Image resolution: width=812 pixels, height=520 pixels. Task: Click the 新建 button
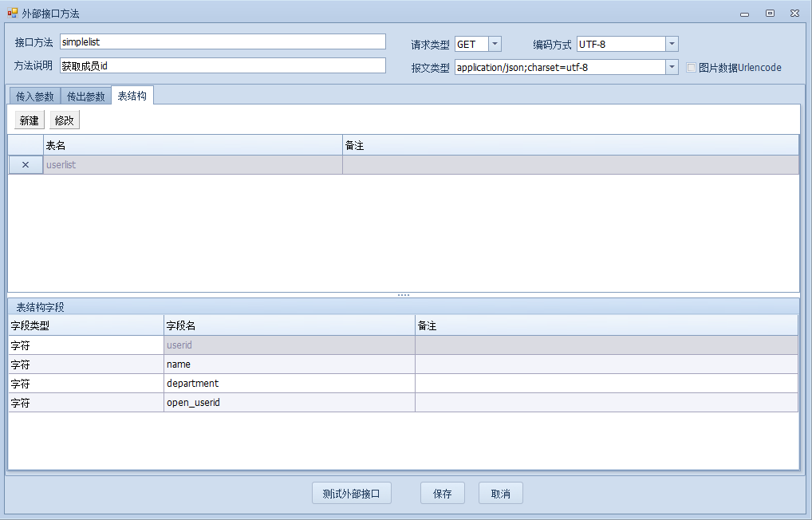pyautogui.click(x=30, y=120)
